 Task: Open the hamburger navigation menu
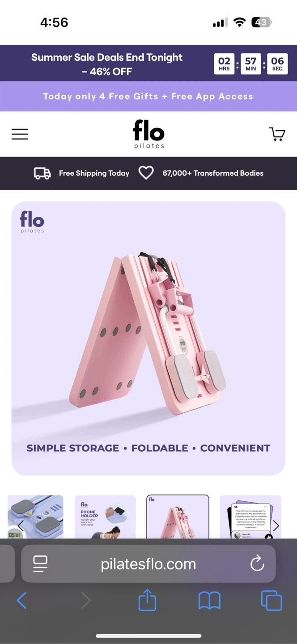pyautogui.click(x=20, y=134)
